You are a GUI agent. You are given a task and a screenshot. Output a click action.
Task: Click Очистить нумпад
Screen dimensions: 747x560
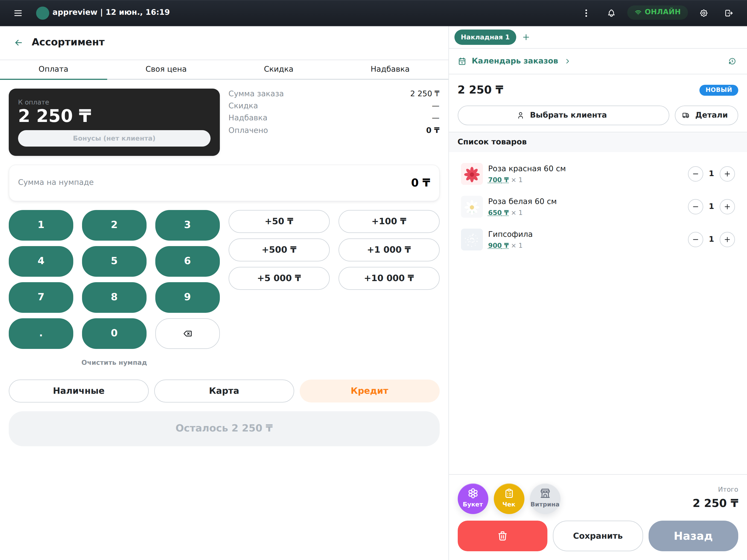114,362
